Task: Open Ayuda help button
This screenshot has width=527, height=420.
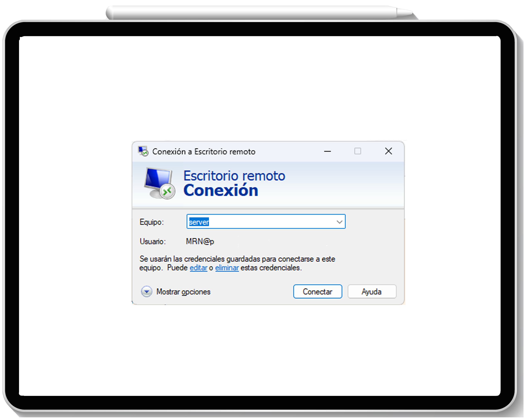Action: click(x=372, y=292)
